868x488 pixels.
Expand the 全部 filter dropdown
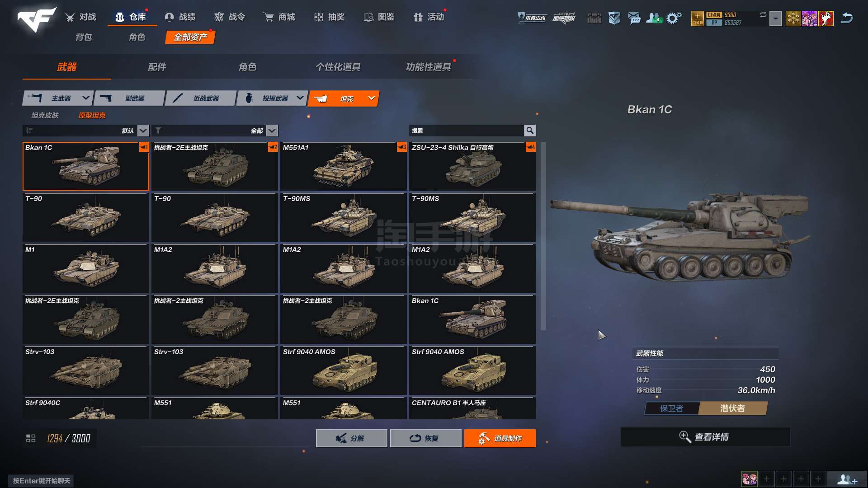pos(272,131)
